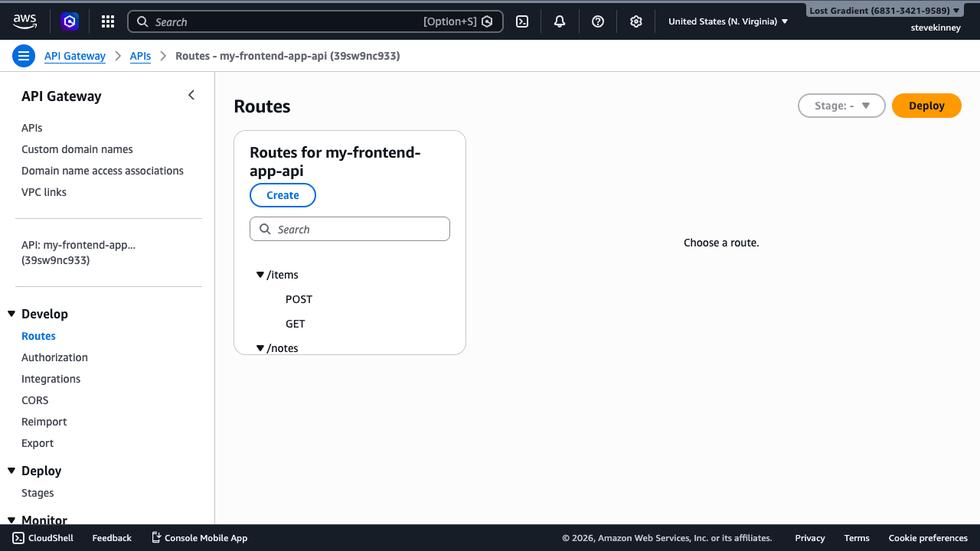Click the Deploy button

point(926,106)
